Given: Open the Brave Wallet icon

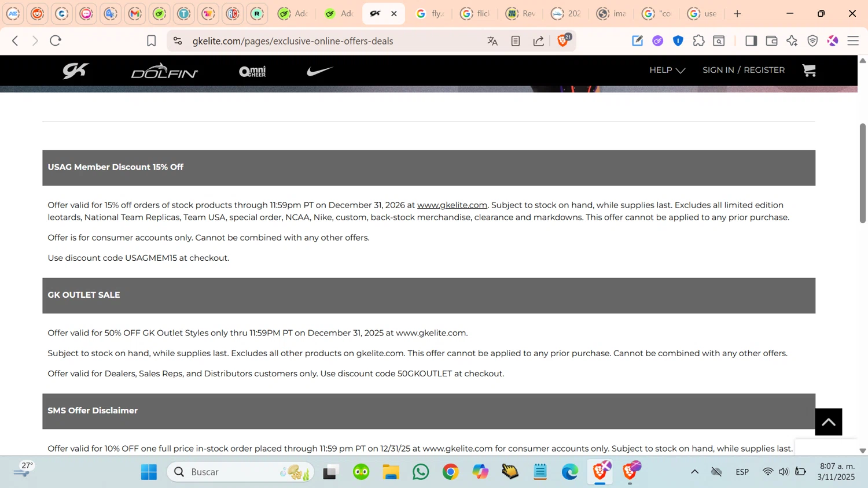Looking at the screenshot, I should point(771,40).
